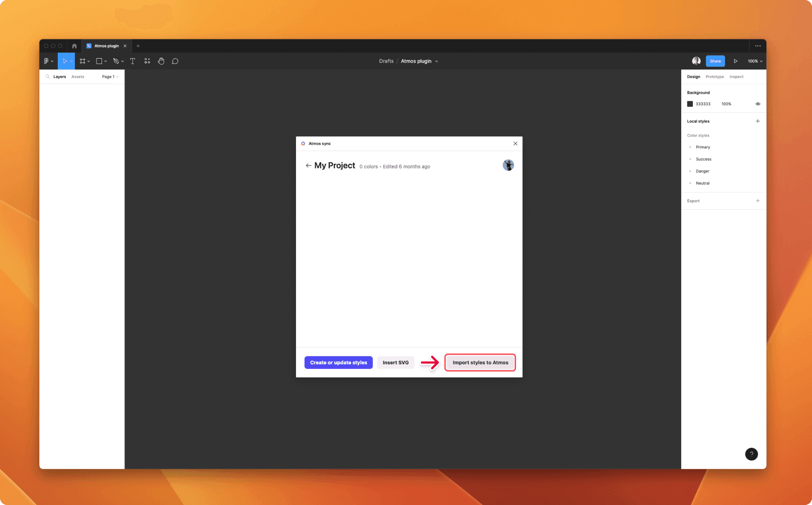The image size is (812, 505).
Task: Open the Figma main menu
Action: [x=47, y=61]
